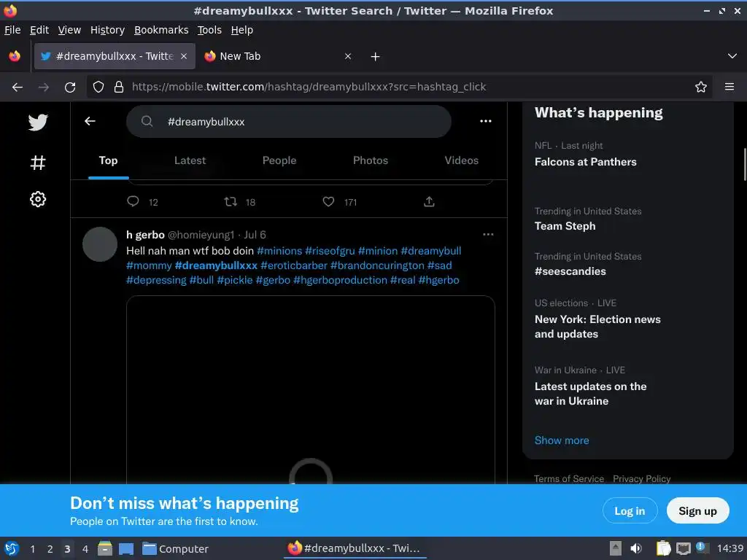Click the share icon on the tweet
747x560 pixels.
coord(429,201)
